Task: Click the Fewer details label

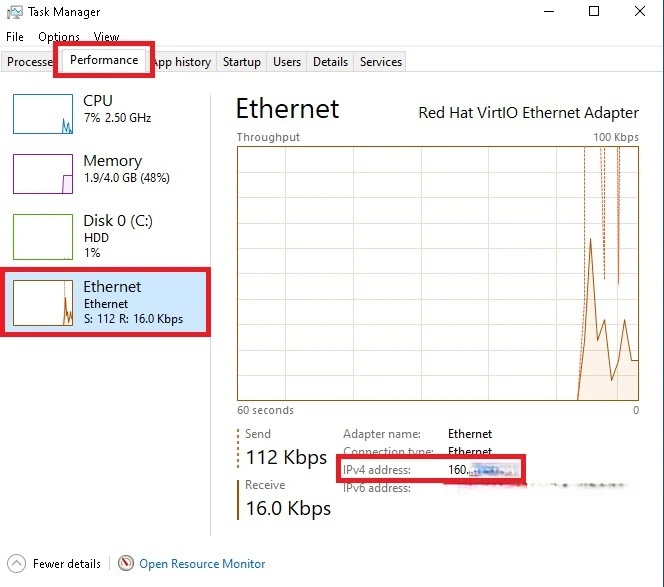Action: [x=67, y=564]
